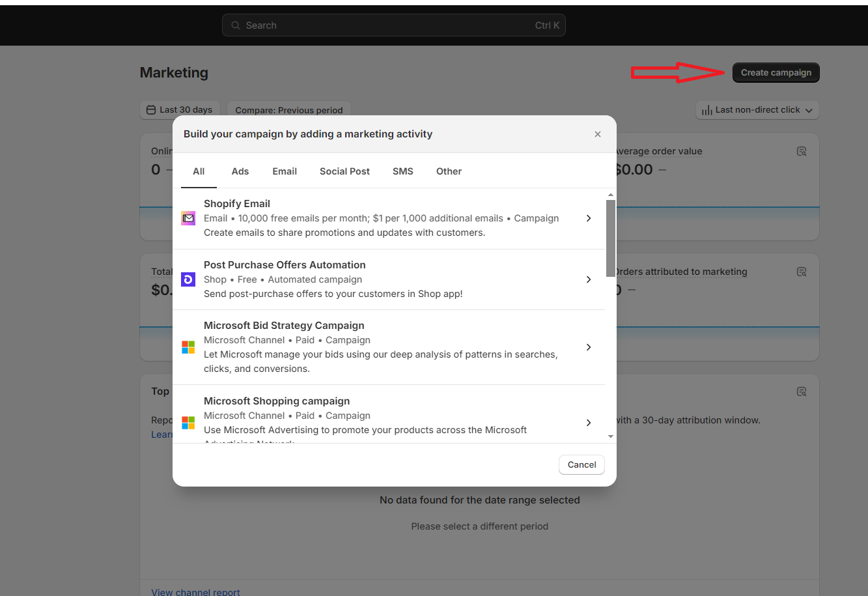
Task: Open the Microsoft Shopping campaign chevron
Action: 589,423
